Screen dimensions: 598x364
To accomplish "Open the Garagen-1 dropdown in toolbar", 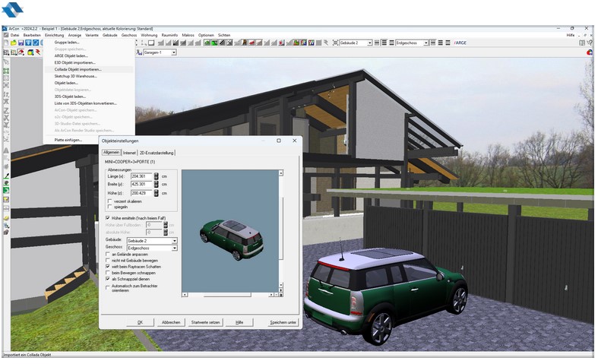I will point(173,52).
